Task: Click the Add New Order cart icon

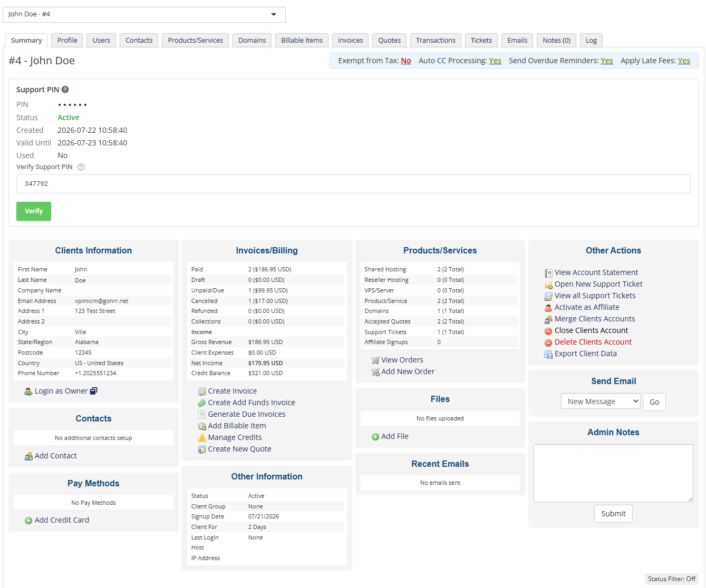Action: click(x=375, y=372)
